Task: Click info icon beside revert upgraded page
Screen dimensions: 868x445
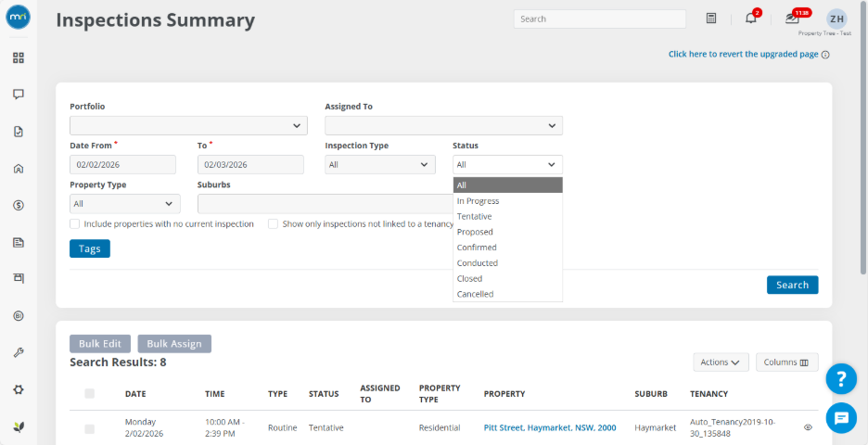Action: (825, 55)
